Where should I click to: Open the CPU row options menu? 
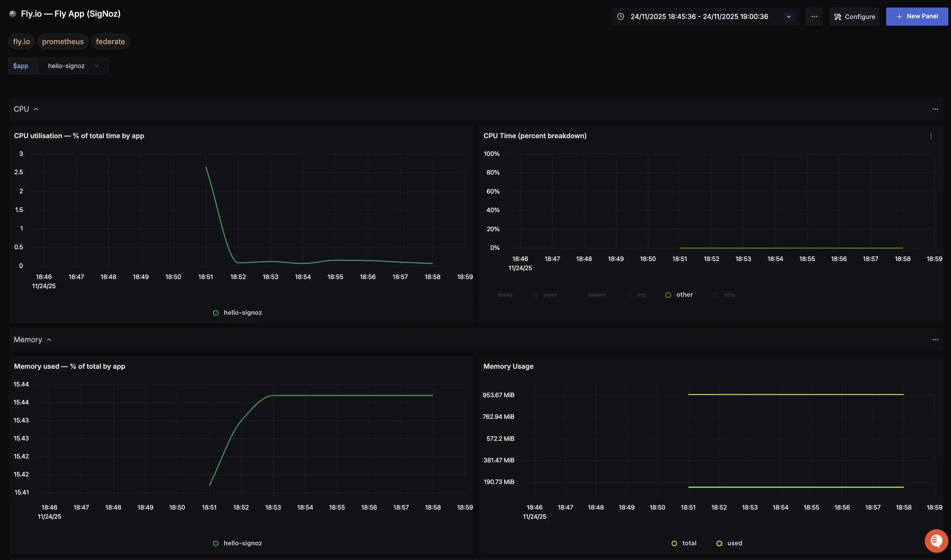tap(935, 109)
